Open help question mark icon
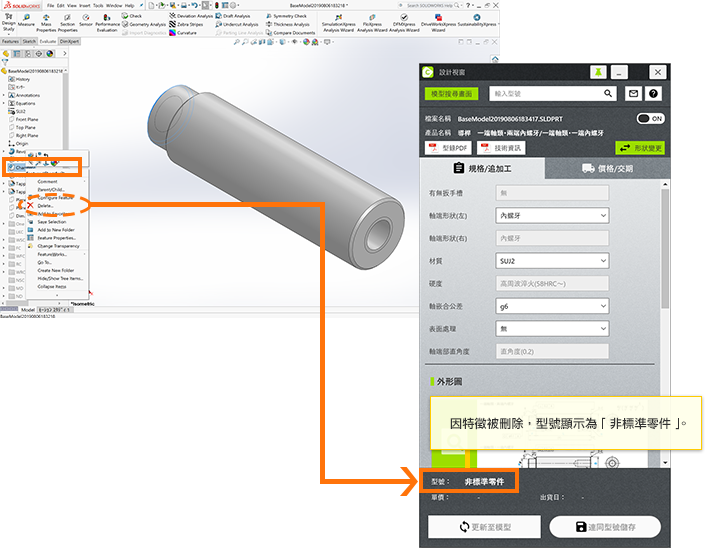The height and width of the screenshot is (548, 705). point(654,93)
